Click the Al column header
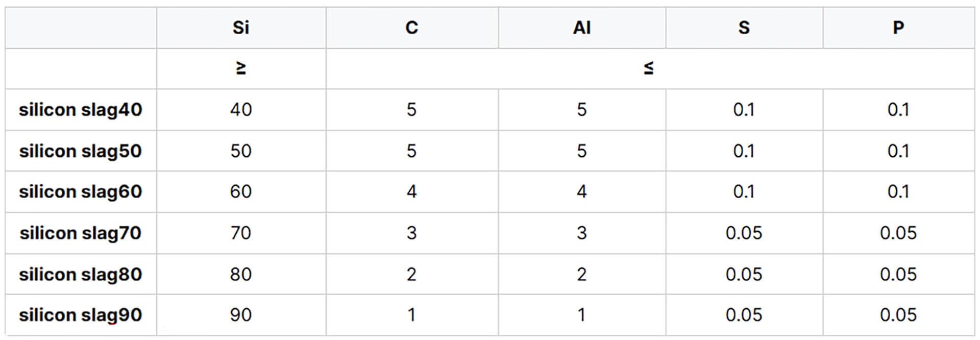The height and width of the screenshot is (340, 980). point(582,28)
